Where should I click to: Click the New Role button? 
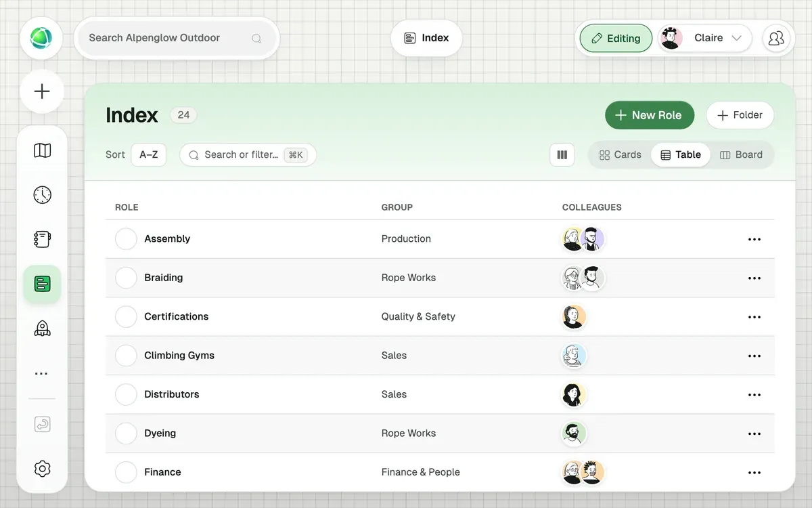click(649, 115)
